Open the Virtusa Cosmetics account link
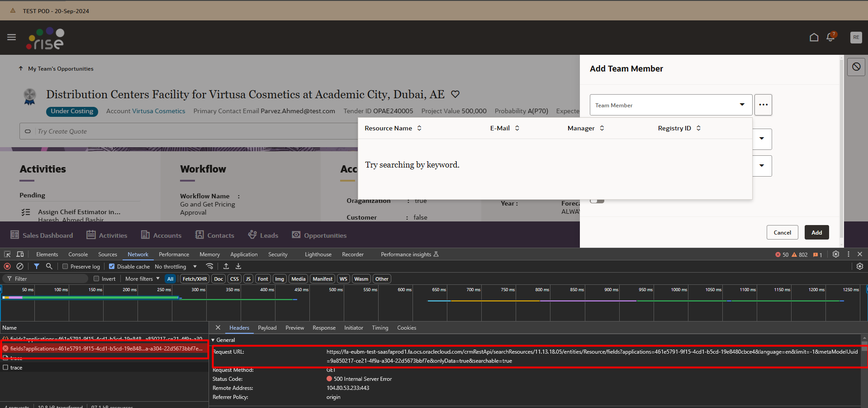 [158, 111]
